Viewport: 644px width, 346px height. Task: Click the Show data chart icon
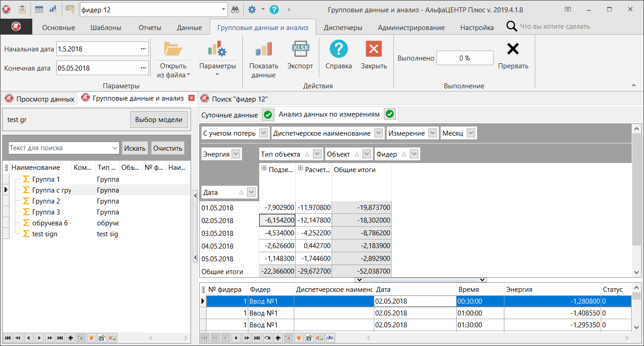coord(263,49)
